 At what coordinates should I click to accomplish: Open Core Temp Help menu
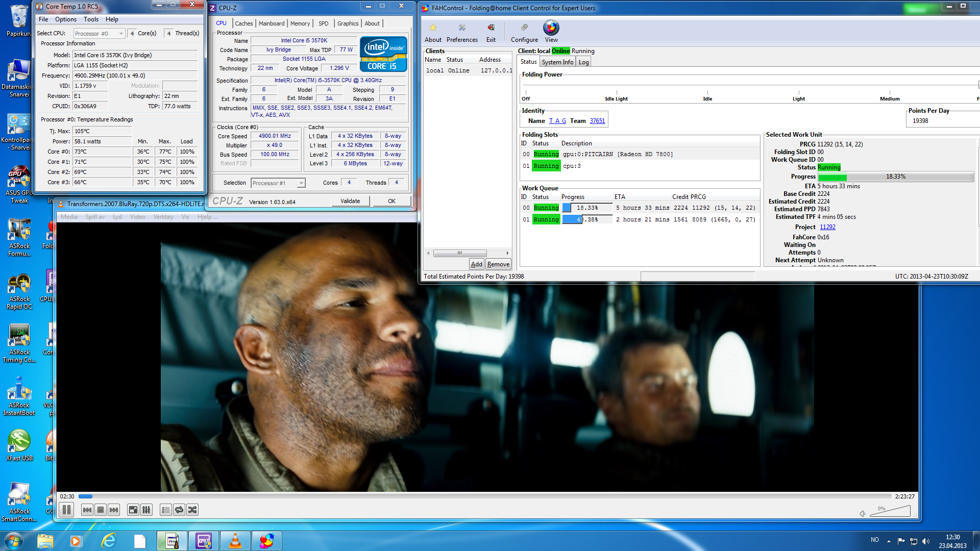coord(112,19)
